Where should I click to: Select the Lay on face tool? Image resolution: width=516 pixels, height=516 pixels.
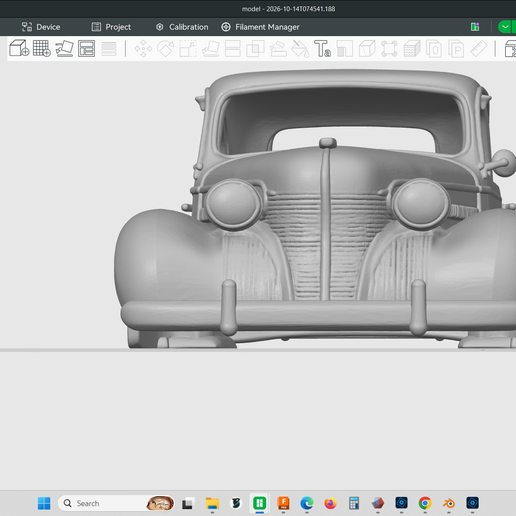pos(211,49)
